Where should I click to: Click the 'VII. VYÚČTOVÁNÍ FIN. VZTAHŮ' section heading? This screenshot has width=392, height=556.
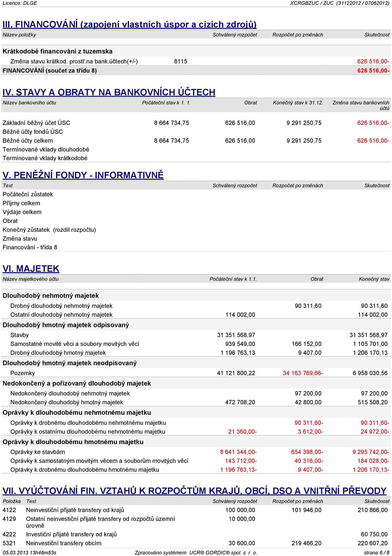coord(194,491)
